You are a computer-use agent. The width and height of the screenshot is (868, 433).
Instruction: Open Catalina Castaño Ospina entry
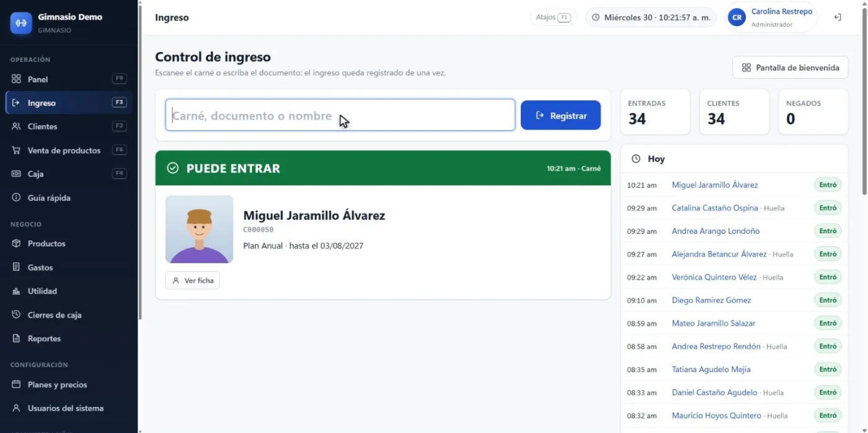point(715,208)
